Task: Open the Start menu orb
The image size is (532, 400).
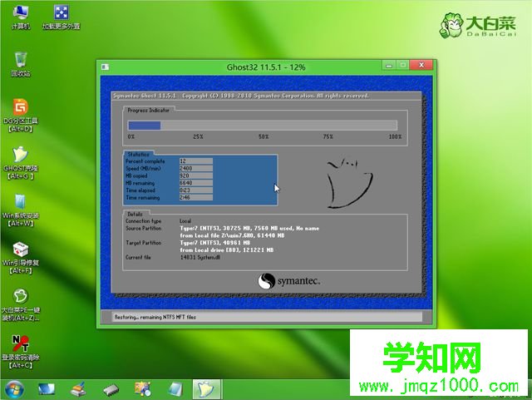Action: click(x=14, y=389)
